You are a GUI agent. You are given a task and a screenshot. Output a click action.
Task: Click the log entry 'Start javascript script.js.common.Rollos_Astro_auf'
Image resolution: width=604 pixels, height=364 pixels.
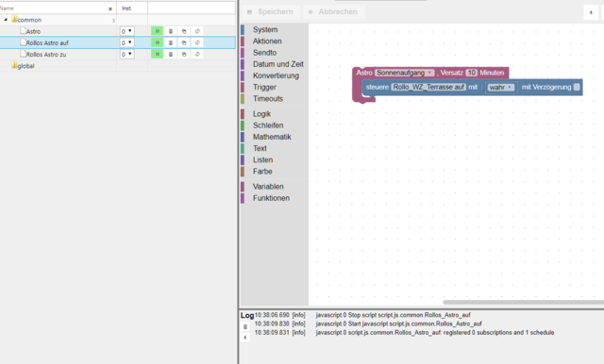point(398,324)
